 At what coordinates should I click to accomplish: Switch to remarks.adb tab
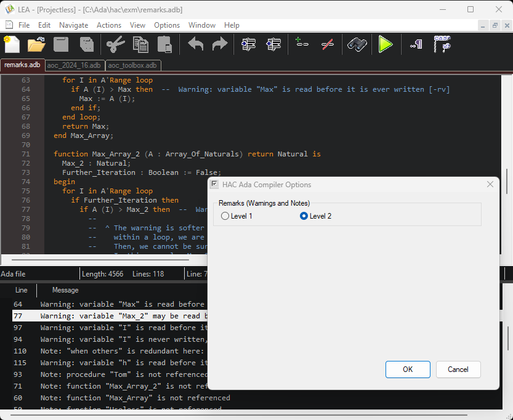pyautogui.click(x=22, y=65)
